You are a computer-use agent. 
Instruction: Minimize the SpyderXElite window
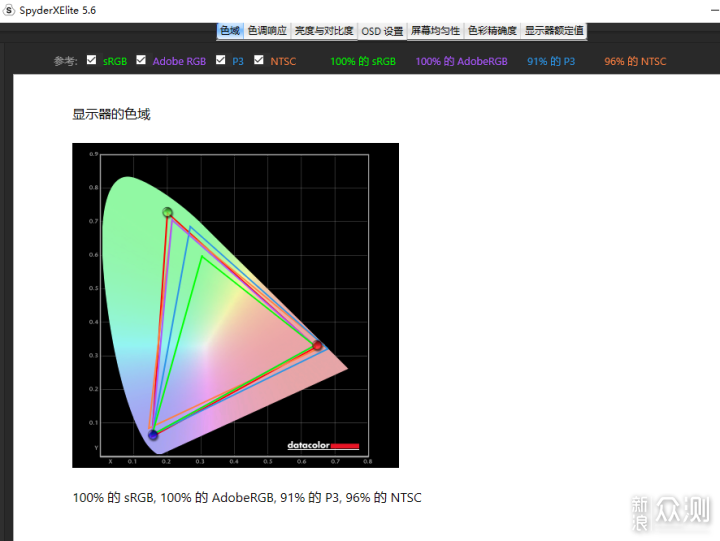tap(715, 10)
